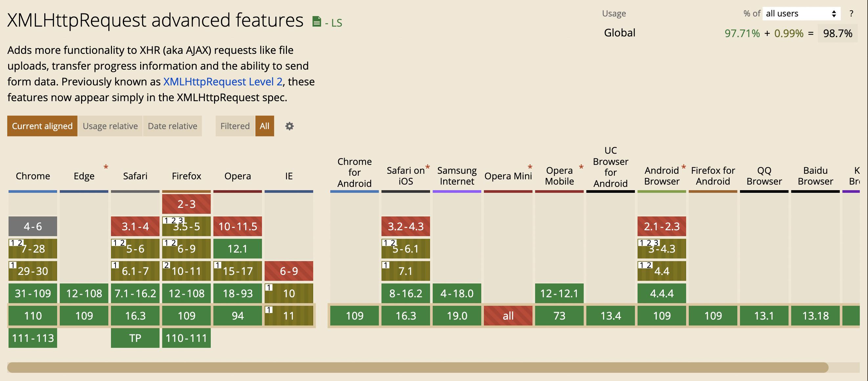Switch to Usage relative view
868x381 pixels.
pos(110,126)
